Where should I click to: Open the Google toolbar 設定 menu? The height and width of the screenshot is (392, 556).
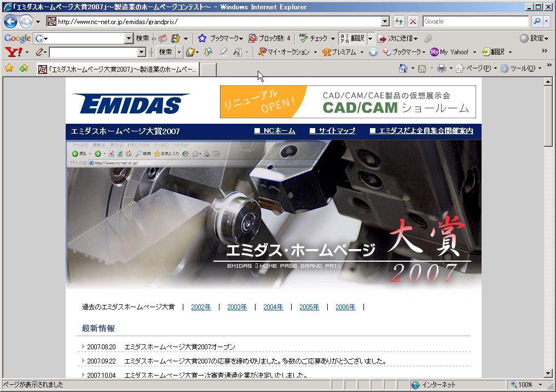point(534,38)
